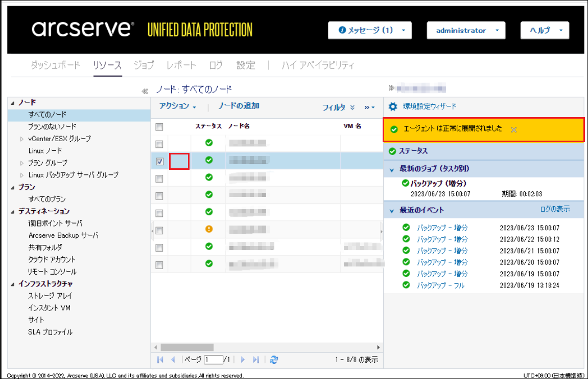588x379 pixels.
Task: Click the previous page arrow icon
Action: pos(173,360)
